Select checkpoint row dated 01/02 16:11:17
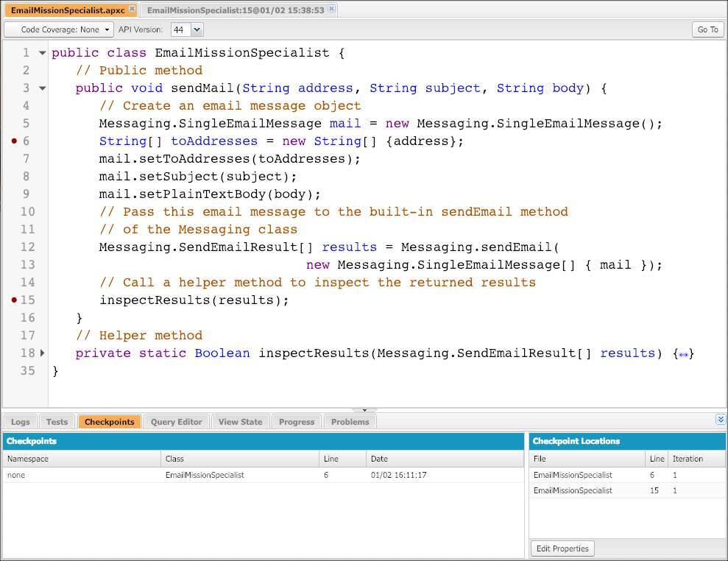 264,475
